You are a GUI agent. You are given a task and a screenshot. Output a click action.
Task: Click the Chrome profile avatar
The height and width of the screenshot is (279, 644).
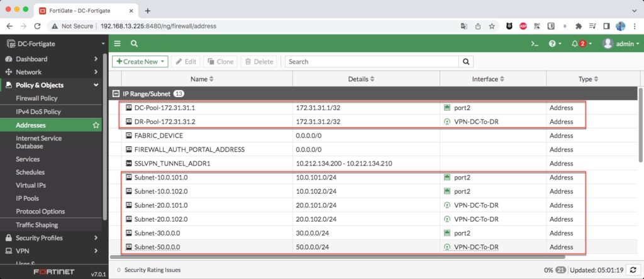[x=620, y=26]
